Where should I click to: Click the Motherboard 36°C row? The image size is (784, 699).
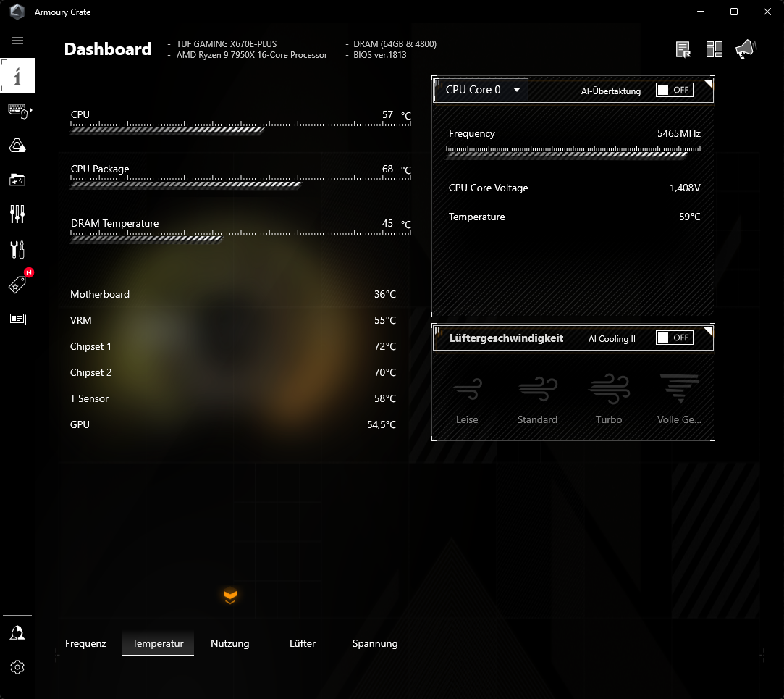pyautogui.click(x=233, y=294)
